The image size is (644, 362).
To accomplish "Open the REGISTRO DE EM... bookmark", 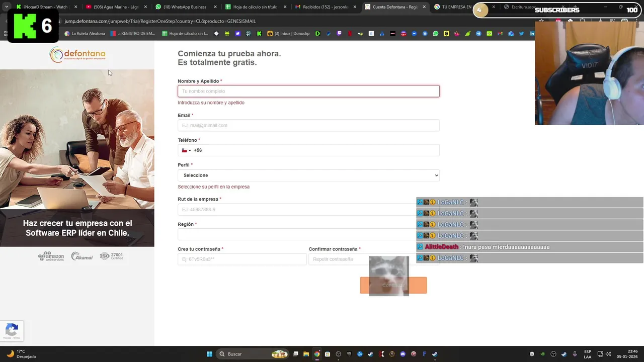I will pyautogui.click(x=133, y=34).
